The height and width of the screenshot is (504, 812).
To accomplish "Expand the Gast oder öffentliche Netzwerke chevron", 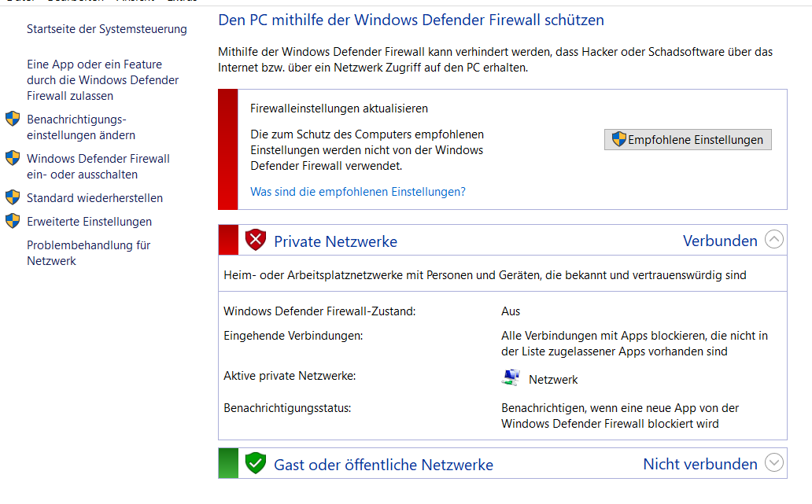I will point(774,464).
